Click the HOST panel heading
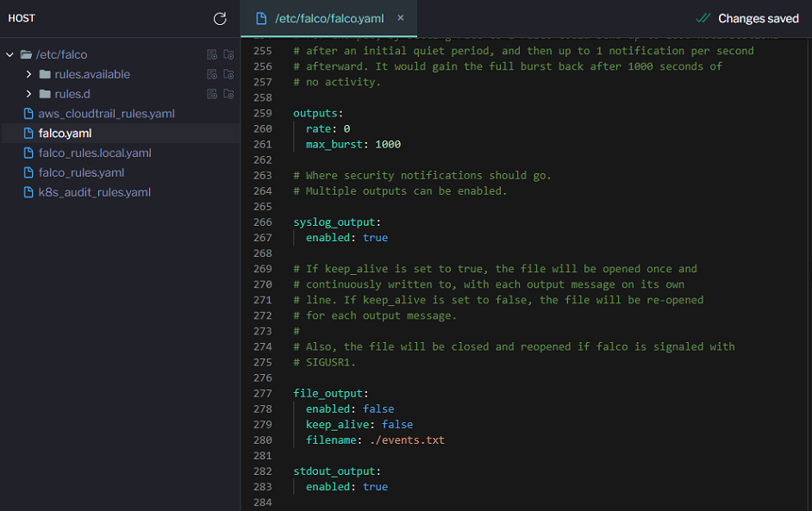 22,18
